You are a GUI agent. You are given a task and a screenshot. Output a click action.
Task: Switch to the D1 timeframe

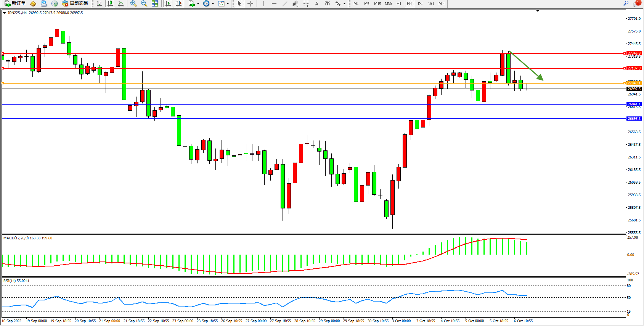[x=420, y=3]
